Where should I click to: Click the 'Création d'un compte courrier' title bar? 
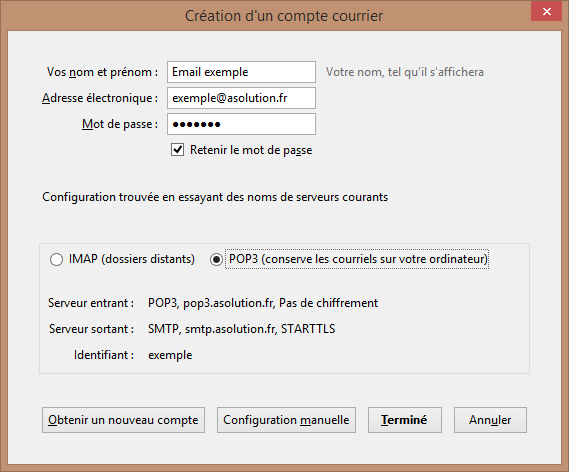pyautogui.click(x=284, y=16)
